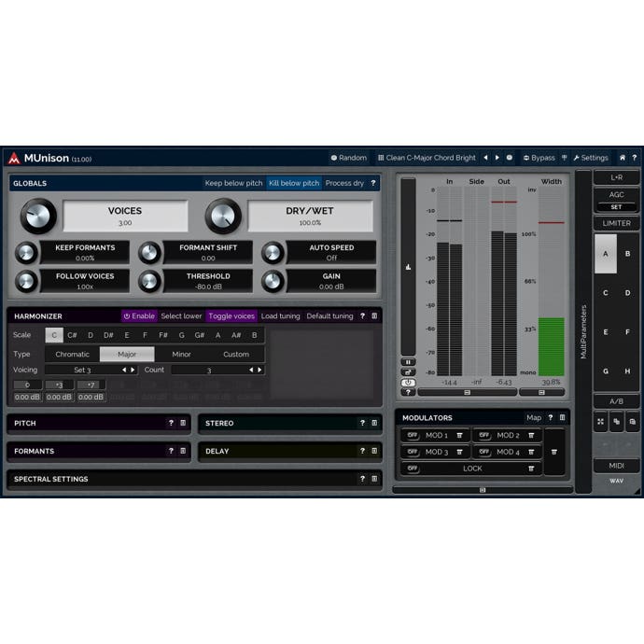Click the morph crosshair icon under A/B
This screenshot has width=644, height=644.
click(x=600, y=421)
